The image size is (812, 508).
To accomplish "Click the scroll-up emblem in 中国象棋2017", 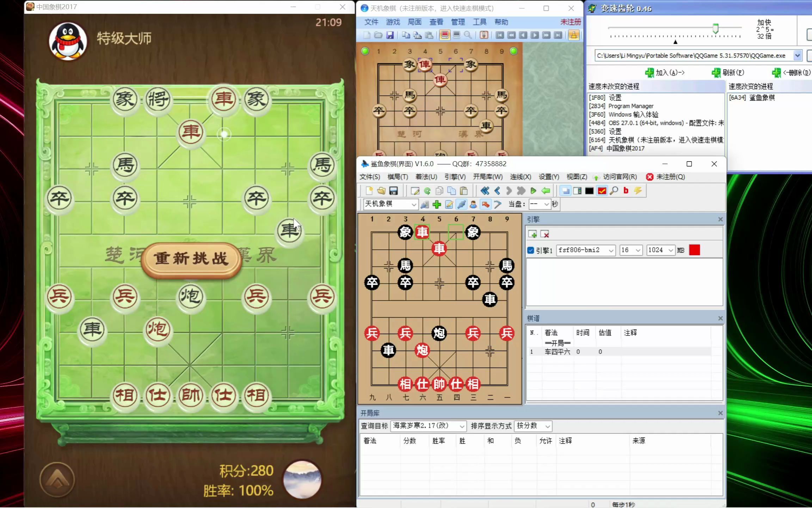I will click(57, 480).
